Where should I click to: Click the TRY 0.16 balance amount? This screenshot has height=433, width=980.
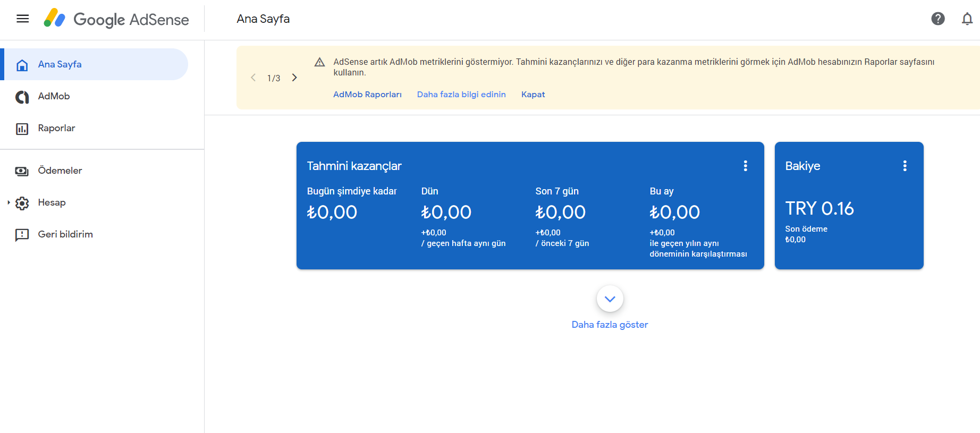pyautogui.click(x=820, y=208)
